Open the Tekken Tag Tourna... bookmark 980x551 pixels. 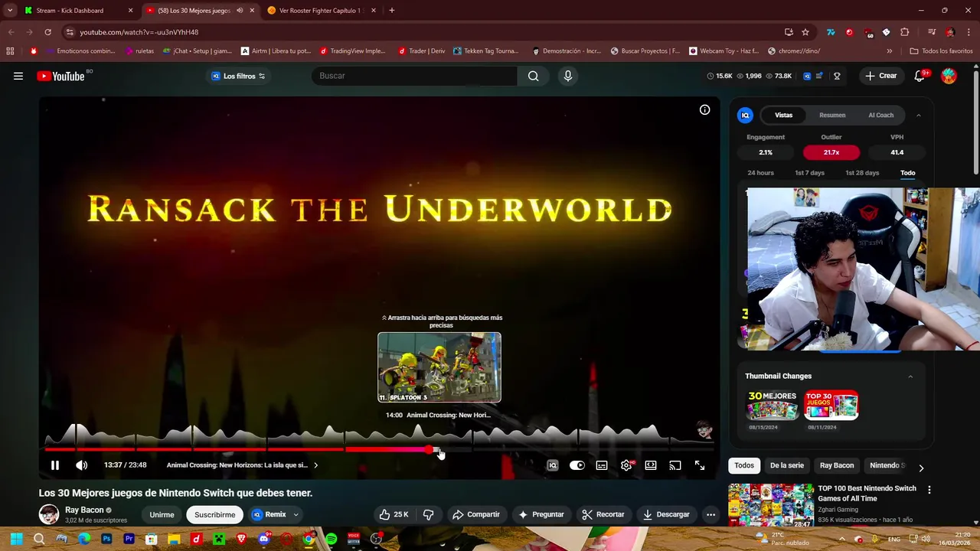(486, 51)
